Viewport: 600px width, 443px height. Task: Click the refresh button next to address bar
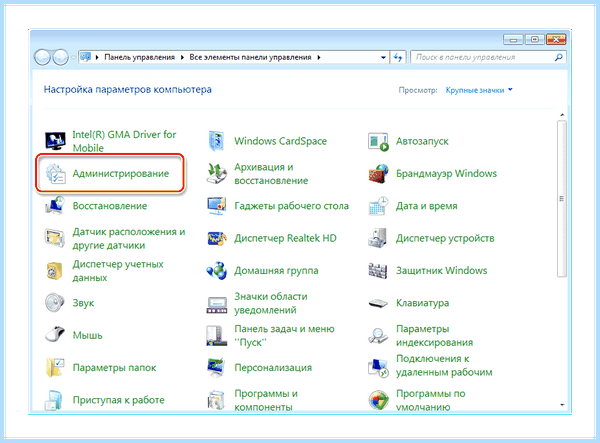coord(398,58)
